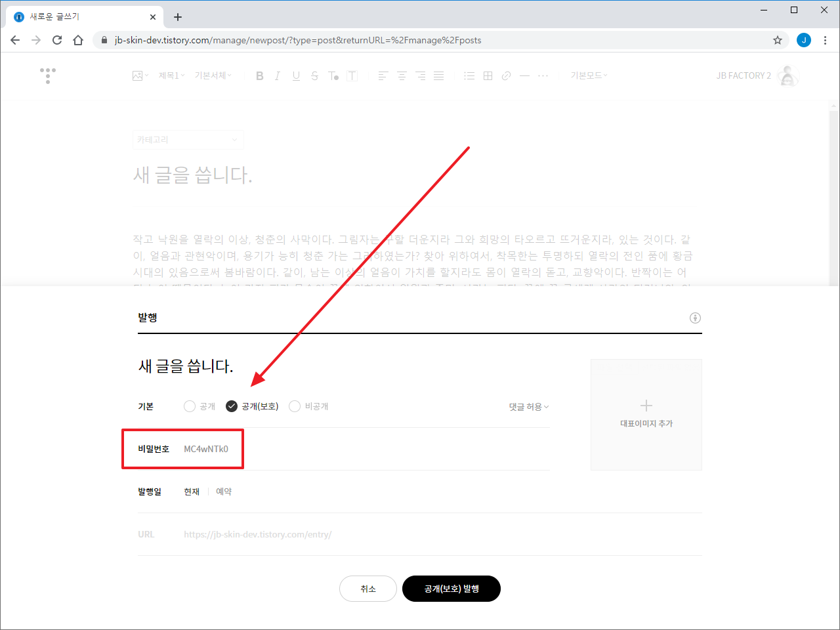Screen dimensions: 840x630
Task: Add a 대표이미지 thumbnail
Action: (646, 414)
